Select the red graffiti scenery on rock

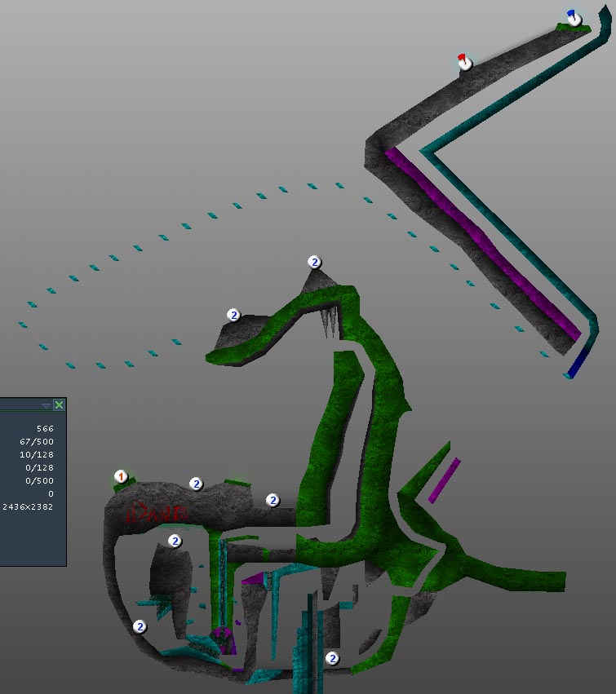(x=156, y=514)
